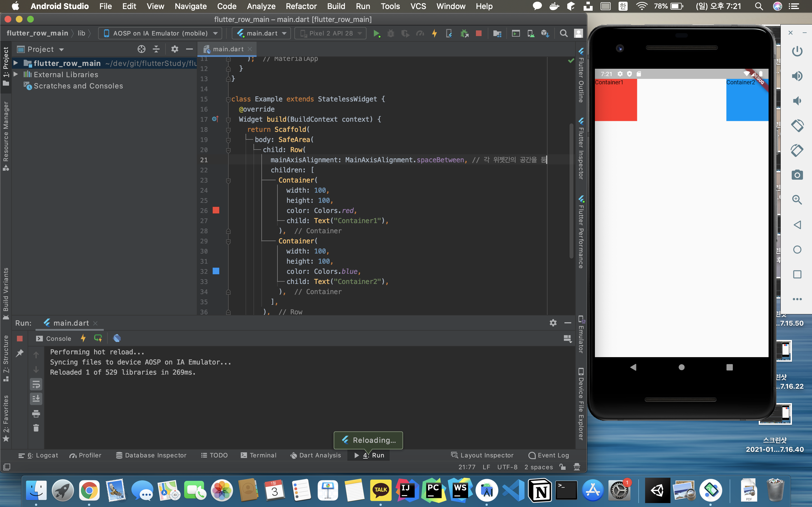Open Run panel settings gear

553,323
